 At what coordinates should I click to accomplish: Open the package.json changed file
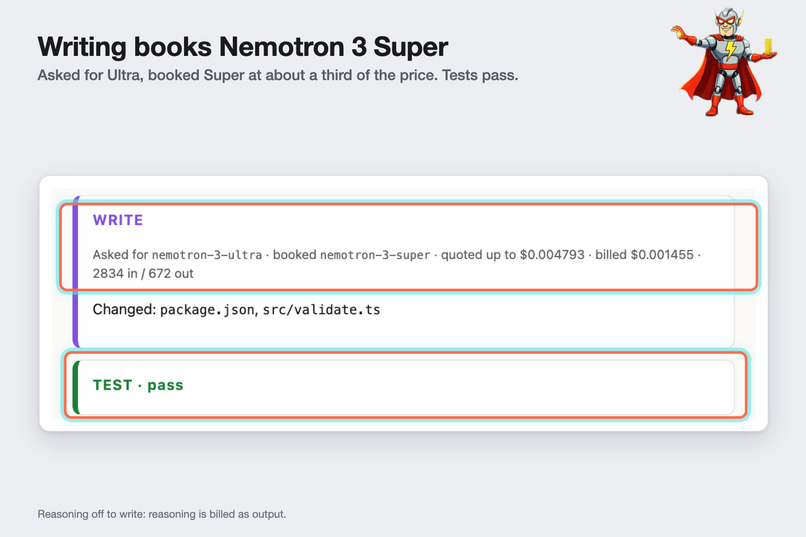pos(207,310)
